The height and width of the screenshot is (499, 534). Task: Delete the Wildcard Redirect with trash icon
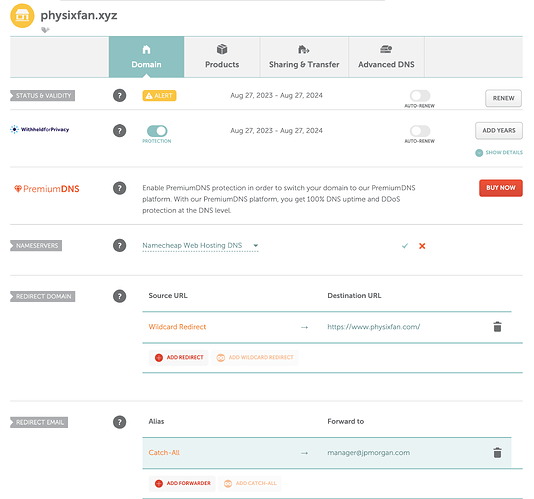497,327
